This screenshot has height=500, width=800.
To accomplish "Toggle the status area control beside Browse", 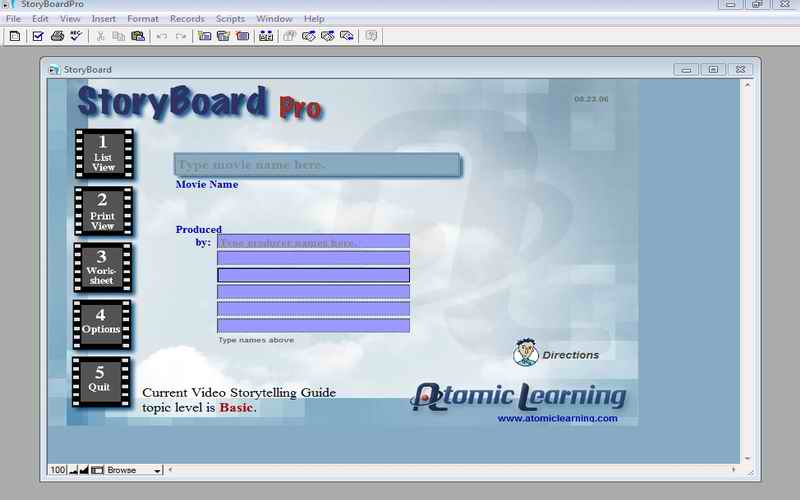I will click(x=97, y=470).
